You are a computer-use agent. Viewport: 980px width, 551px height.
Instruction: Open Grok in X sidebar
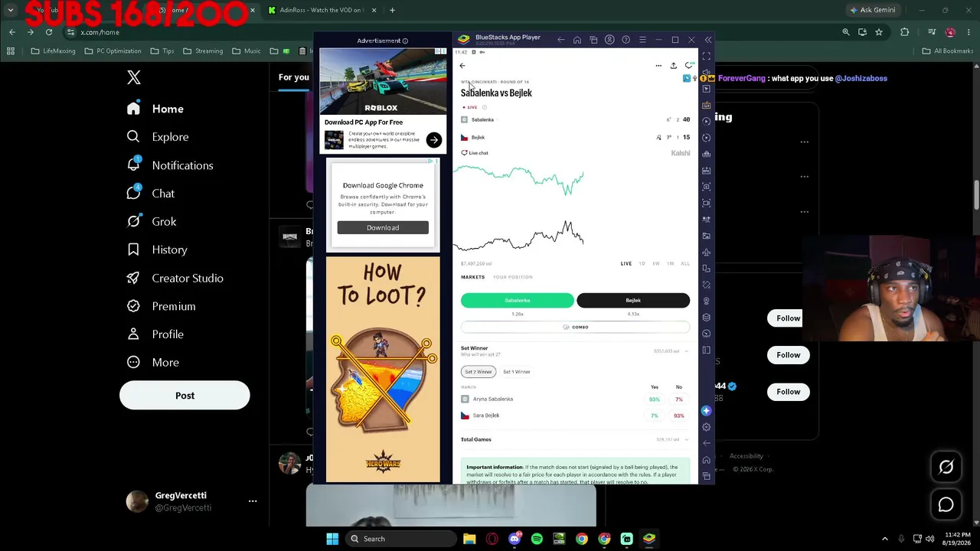pyautogui.click(x=151, y=222)
